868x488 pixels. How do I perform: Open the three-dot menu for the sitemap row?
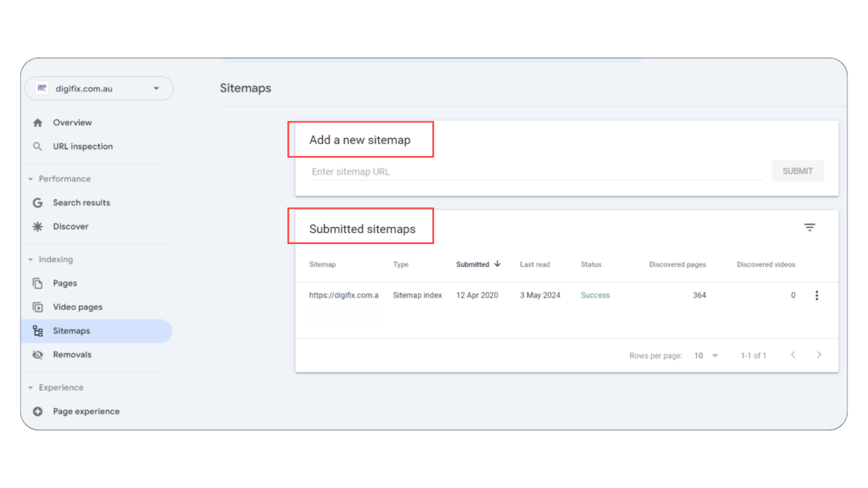pos(816,295)
